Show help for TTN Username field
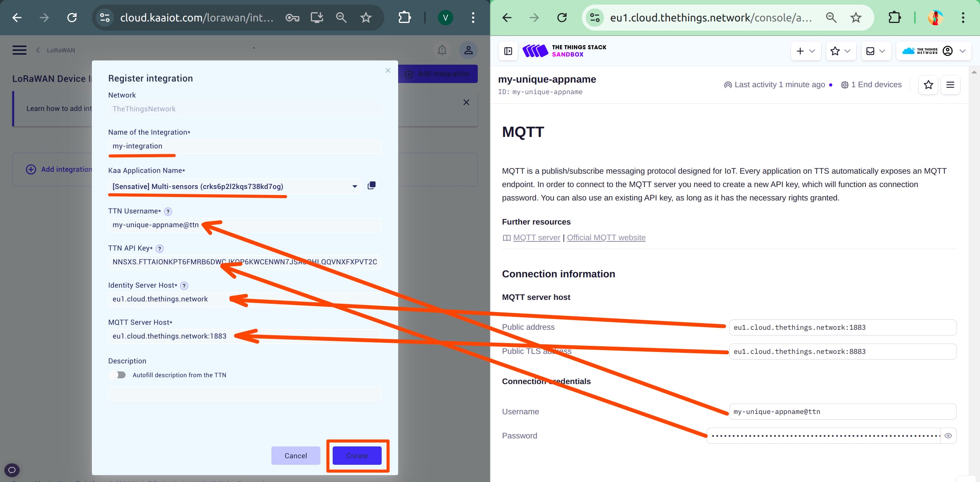This screenshot has width=980, height=482. [x=168, y=212]
